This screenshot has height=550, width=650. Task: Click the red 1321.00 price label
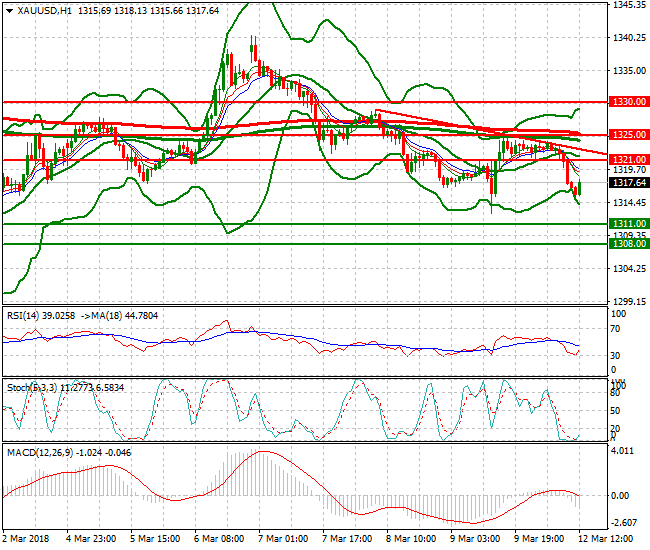628,160
